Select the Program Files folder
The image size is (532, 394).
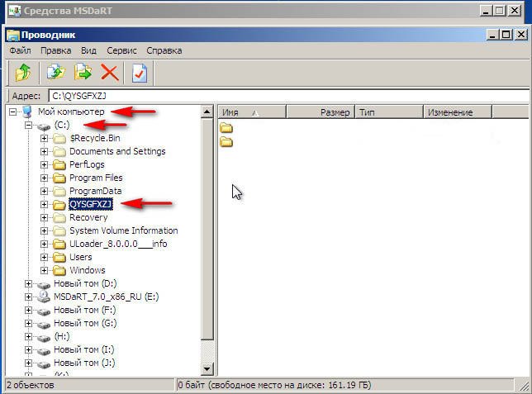click(x=96, y=178)
